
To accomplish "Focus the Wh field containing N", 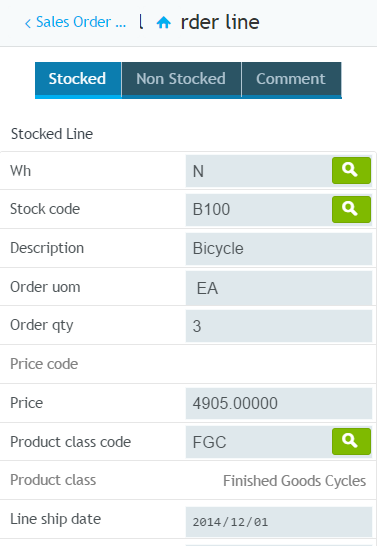I will [258, 171].
